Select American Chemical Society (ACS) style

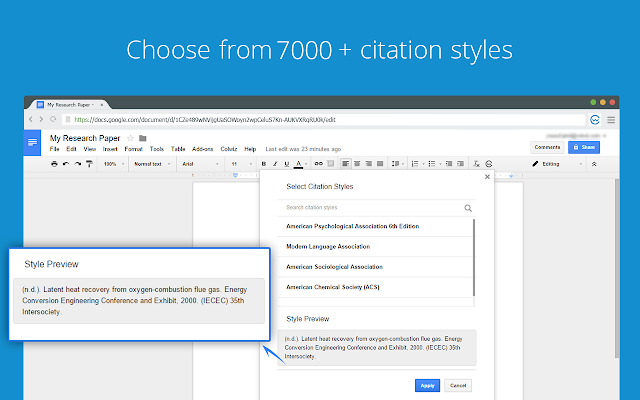coord(376,287)
